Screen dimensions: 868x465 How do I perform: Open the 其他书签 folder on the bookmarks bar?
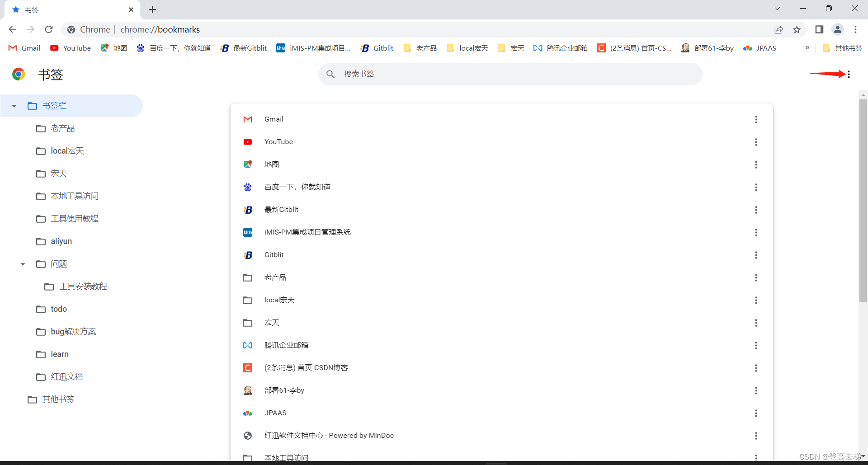[843, 48]
